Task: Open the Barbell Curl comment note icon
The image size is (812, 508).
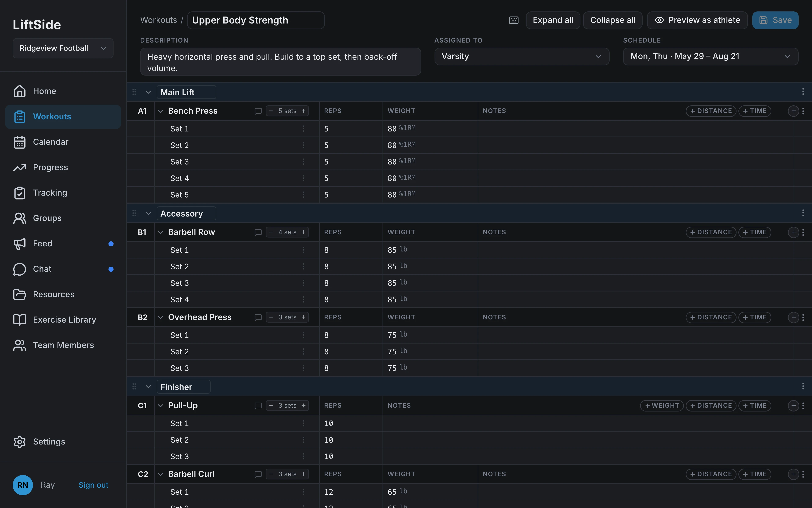Action: click(x=258, y=474)
